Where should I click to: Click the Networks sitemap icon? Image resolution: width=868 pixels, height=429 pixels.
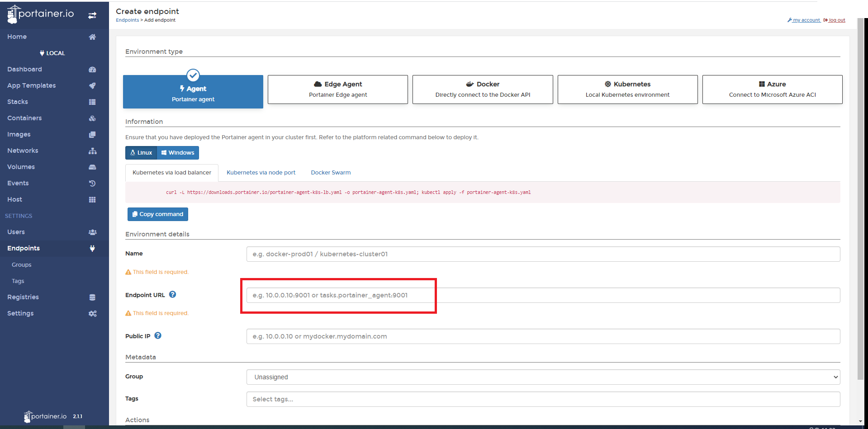tap(92, 151)
